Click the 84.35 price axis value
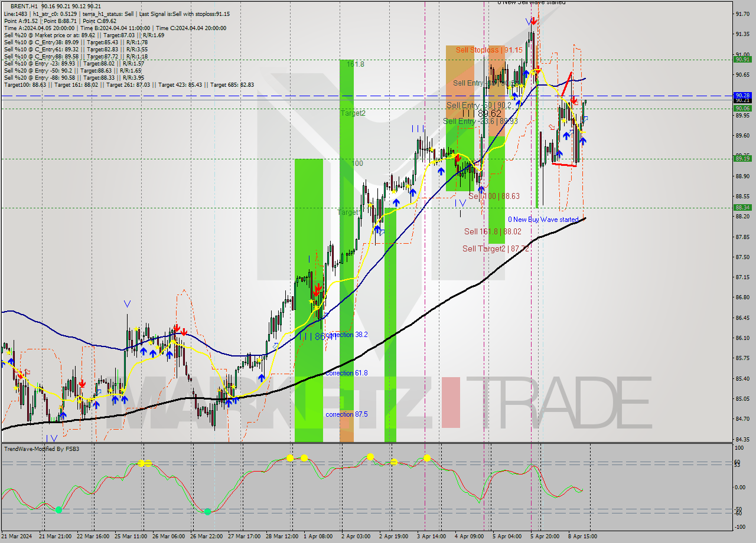The image size is (756, 543). [742, 440]
